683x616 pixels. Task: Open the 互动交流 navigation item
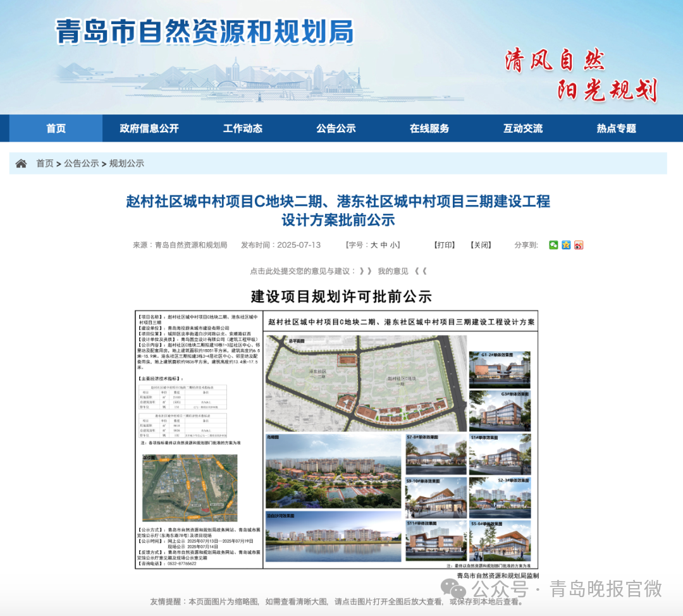tap(523, 128)
